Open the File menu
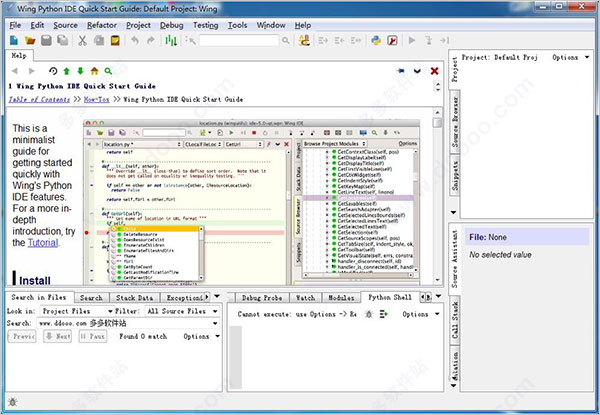This screenshot has width=600, height=415. point(15,25)
